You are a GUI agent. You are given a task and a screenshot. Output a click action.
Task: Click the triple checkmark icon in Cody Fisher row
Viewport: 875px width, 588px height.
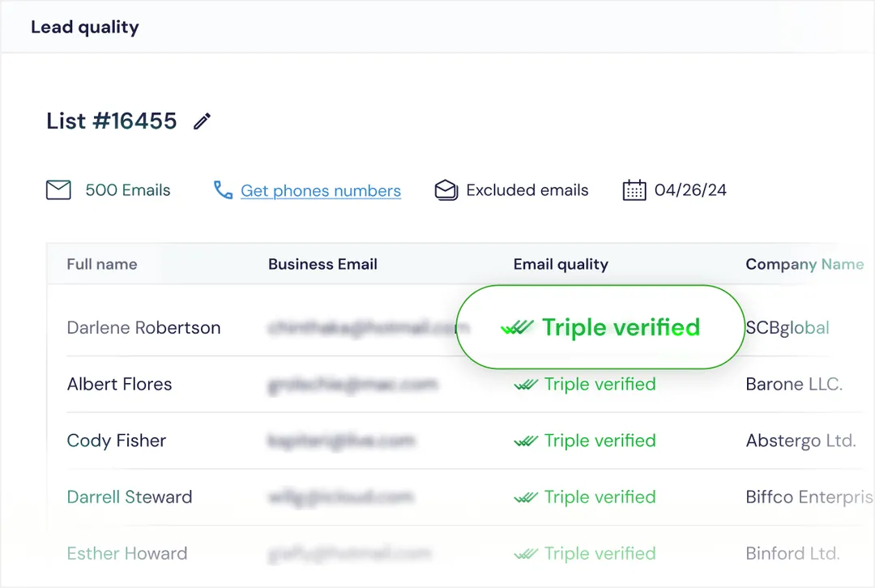tap(526, 441)
